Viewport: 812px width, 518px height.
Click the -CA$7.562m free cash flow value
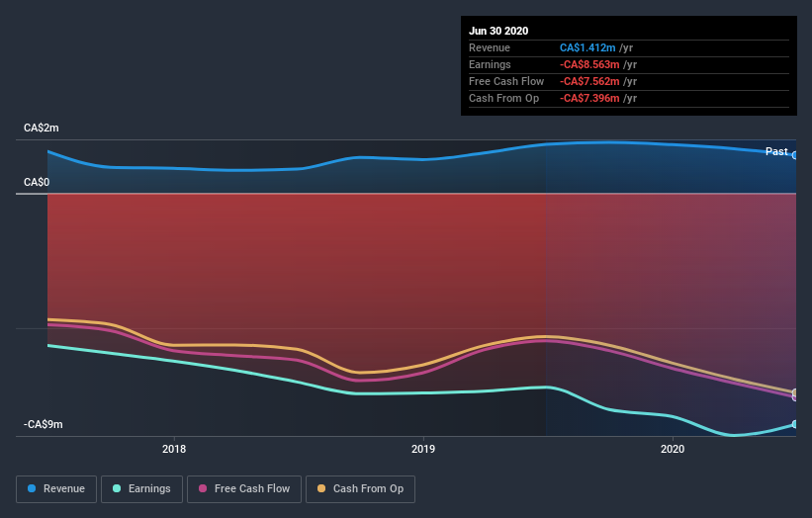click(589, 81)
